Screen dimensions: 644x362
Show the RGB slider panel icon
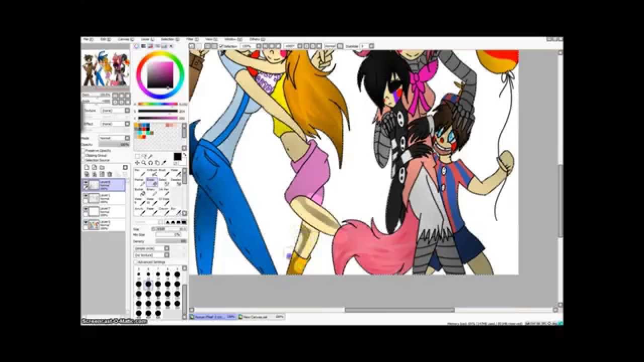click(143, 46)
